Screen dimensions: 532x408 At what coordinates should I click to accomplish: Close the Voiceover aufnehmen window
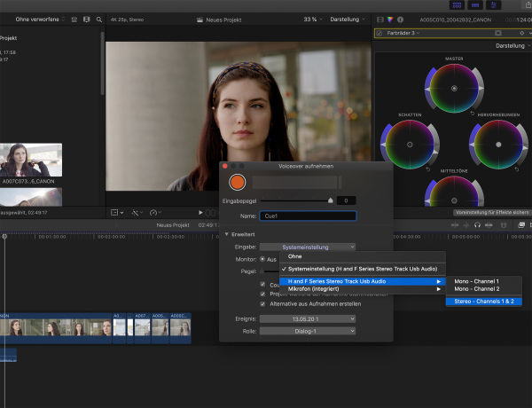coord(224,166)
